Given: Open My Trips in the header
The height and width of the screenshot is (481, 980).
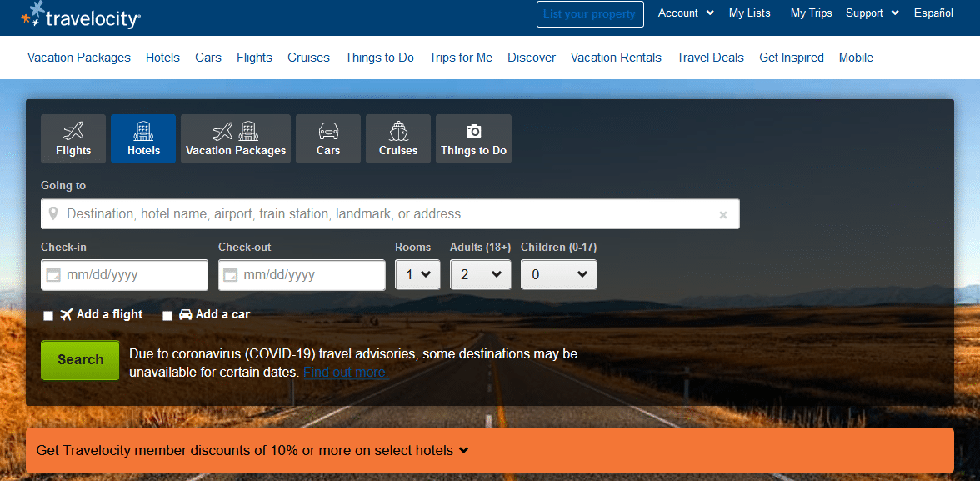Looking at the screenshot, I should [812, 13].
